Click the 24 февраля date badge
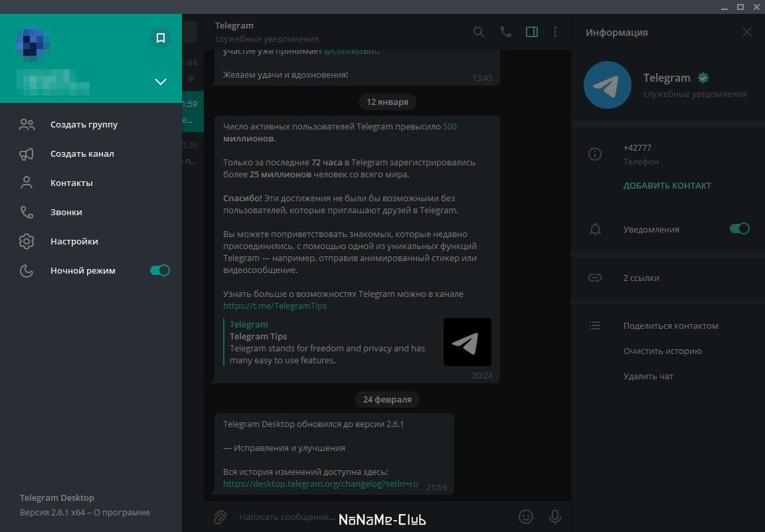The image size is (765, 532). pos(387,400)
